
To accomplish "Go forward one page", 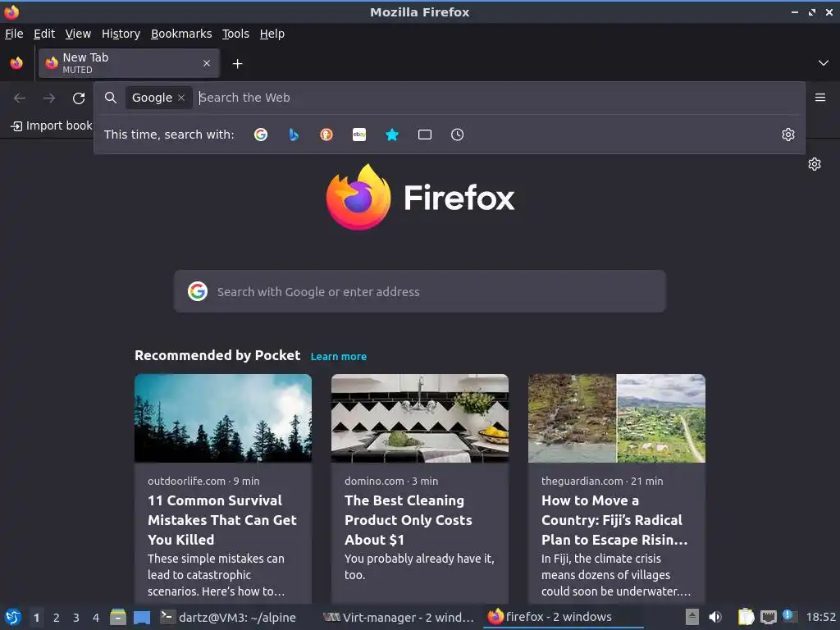I will click(x=49, y=98).
